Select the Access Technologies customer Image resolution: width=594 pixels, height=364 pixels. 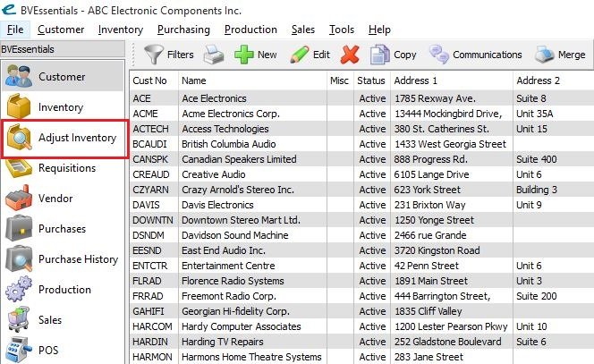361,129
